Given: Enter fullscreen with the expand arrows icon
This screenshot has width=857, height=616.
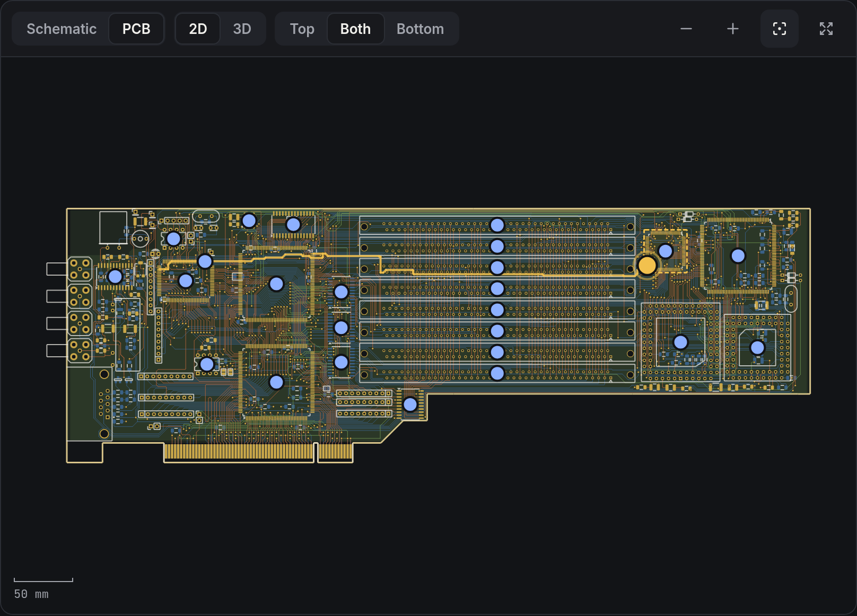Looking at the screenshot, I should (826, 29).
